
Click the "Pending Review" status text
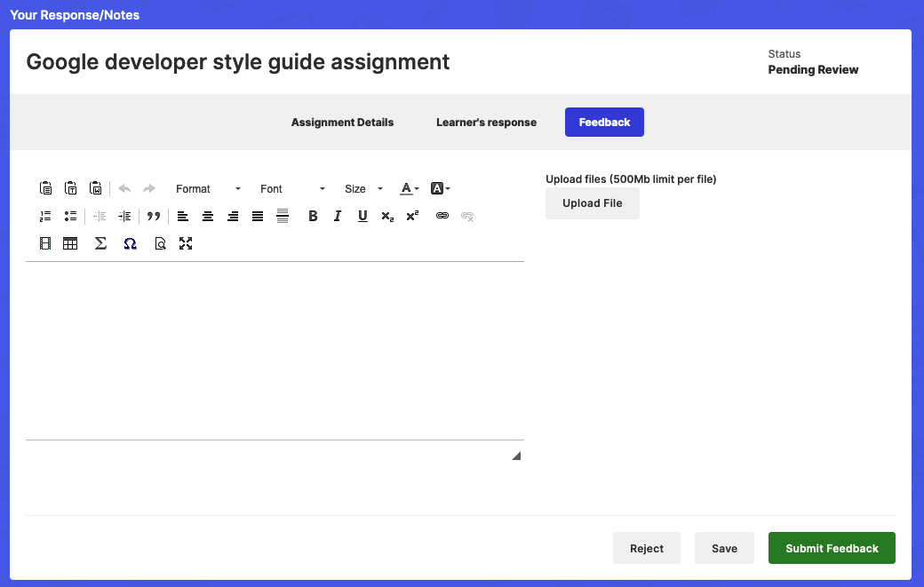pyautogui.click(x=813, y=69)
